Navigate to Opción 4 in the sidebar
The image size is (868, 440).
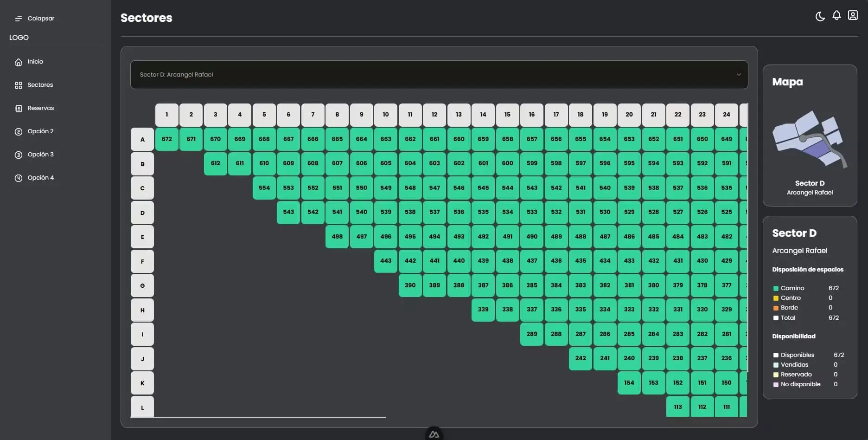[40, 177]
